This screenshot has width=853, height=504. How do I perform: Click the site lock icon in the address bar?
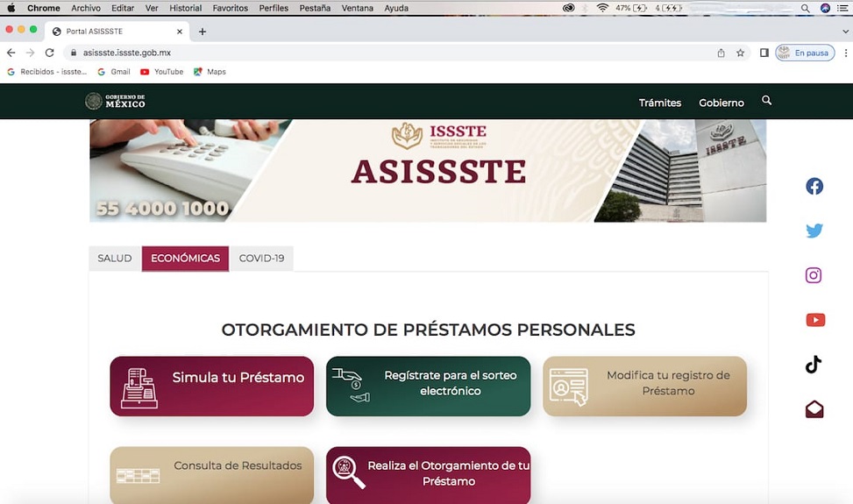74,53
